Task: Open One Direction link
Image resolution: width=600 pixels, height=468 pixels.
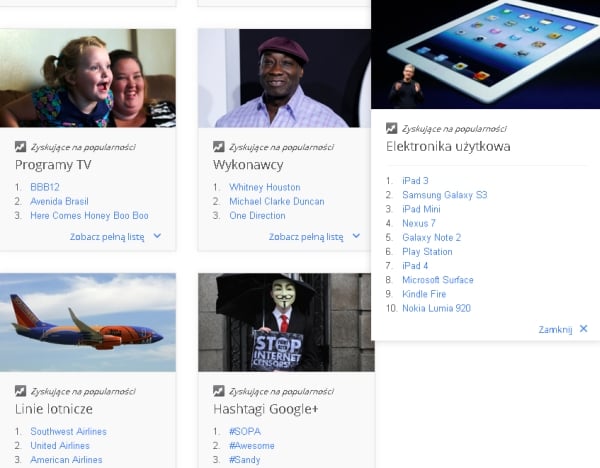Action: pyautogui.click(x=257, y=215)
